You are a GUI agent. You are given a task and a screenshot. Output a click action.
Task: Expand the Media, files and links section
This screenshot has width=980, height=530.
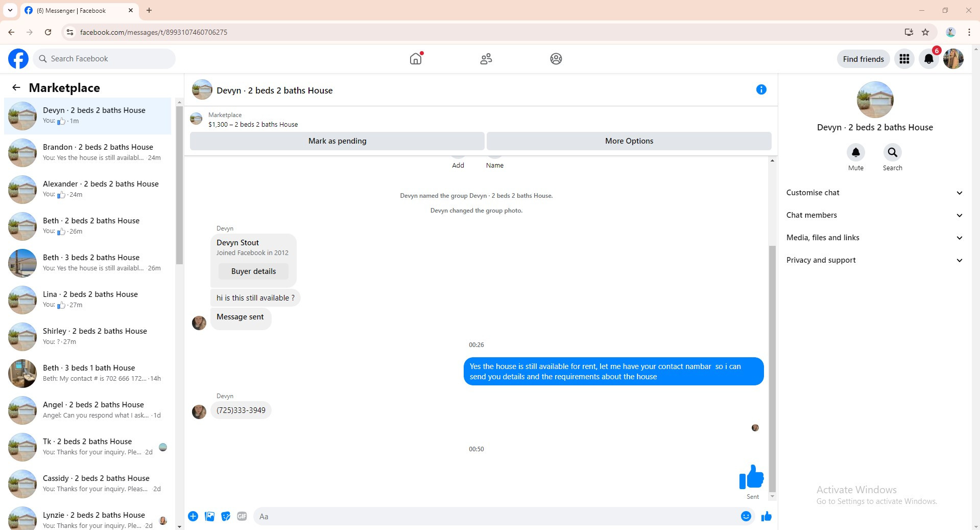pyautogui.click(x=875, y=238)
